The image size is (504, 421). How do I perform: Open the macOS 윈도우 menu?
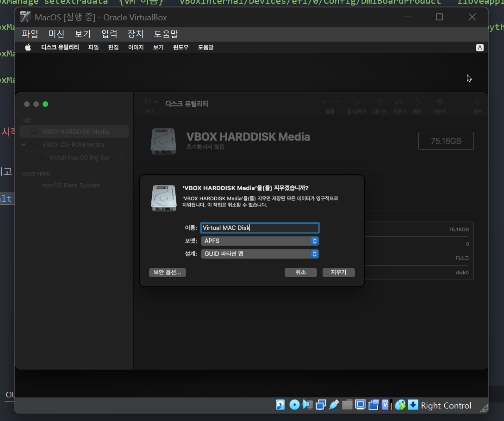click(x=181, y=48)
